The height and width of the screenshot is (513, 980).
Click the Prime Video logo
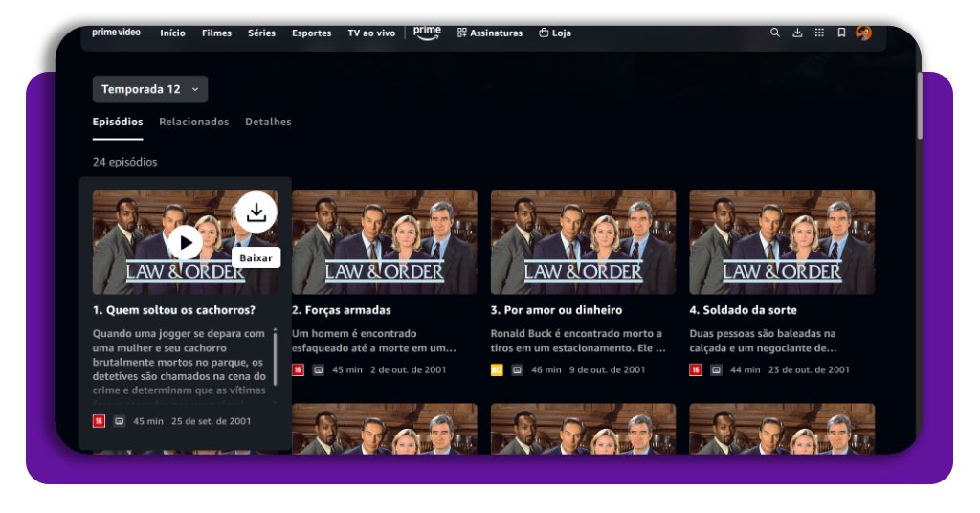click(116, 33)
